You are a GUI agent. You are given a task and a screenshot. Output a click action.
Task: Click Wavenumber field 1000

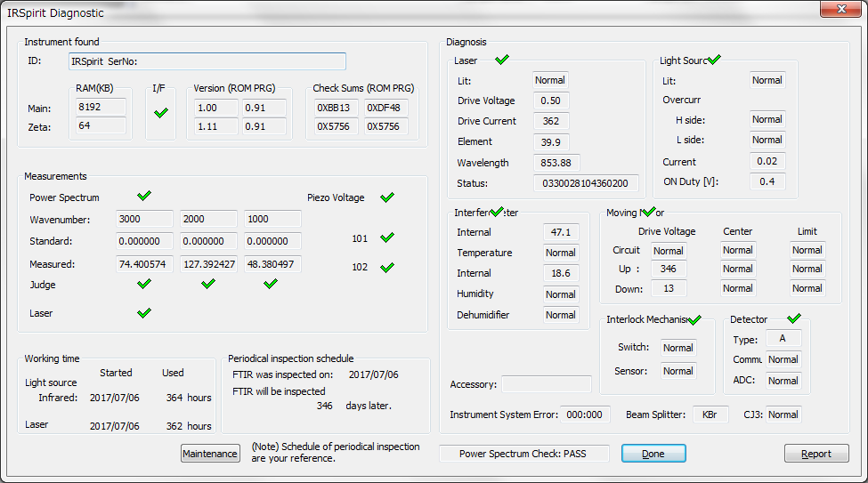coord(273,219)
